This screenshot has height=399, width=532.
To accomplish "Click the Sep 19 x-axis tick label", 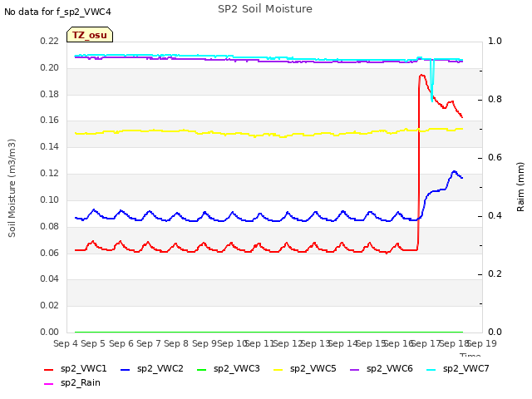I will (x=482, y=343).
